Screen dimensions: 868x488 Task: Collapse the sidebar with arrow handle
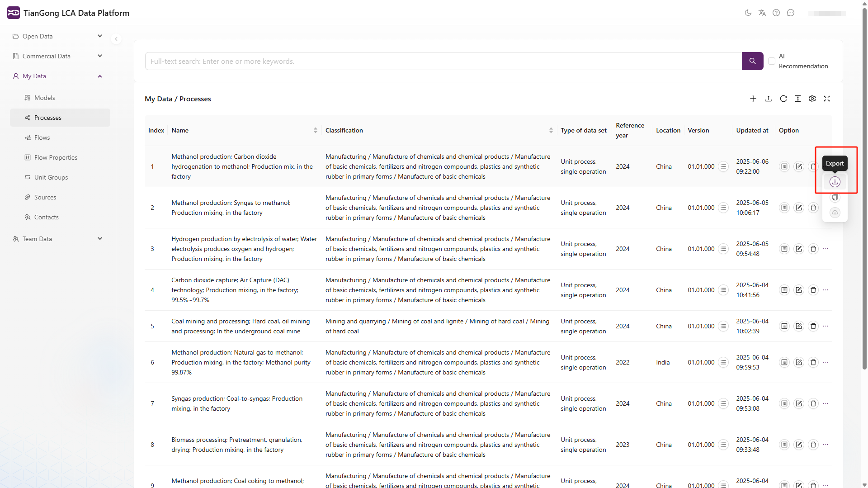coord(116,39)
